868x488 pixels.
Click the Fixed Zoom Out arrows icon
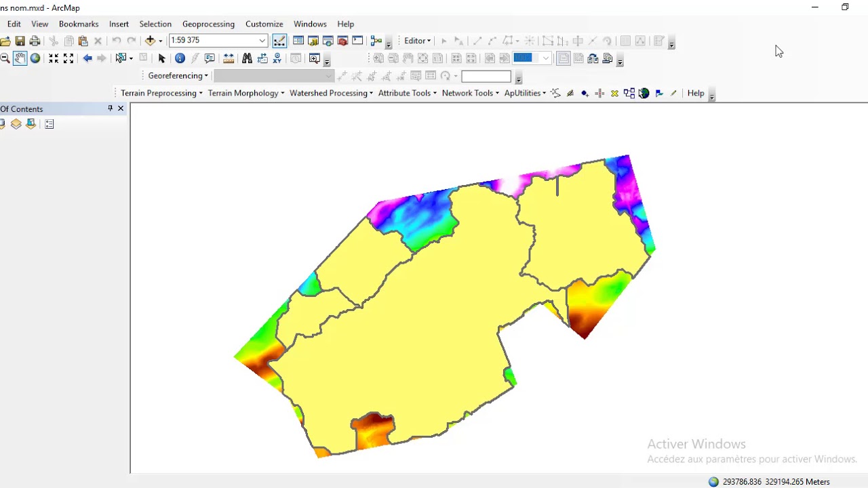(68, 58)
